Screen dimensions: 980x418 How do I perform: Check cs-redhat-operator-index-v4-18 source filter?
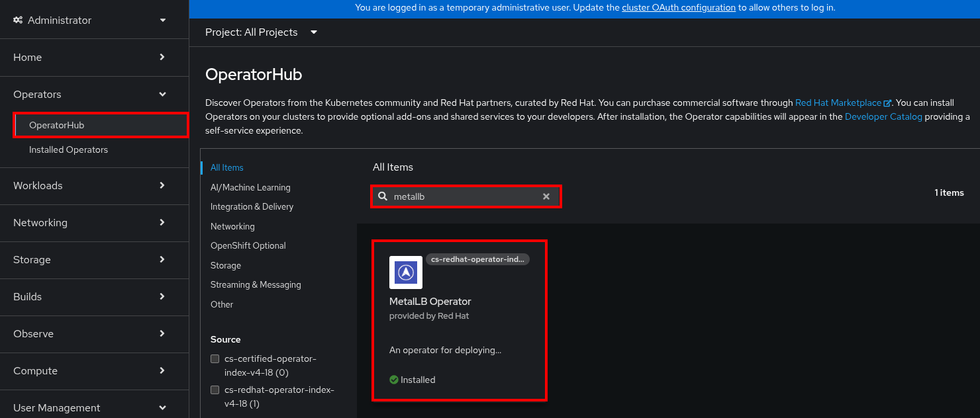click(x=215, y=390)
